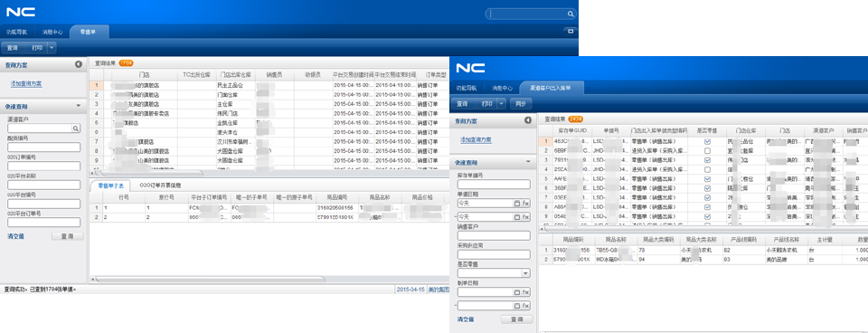Click 清空值 in the 零售单 window
The image size is (868, 333).
pyautogui.click(x=15, y=236)
